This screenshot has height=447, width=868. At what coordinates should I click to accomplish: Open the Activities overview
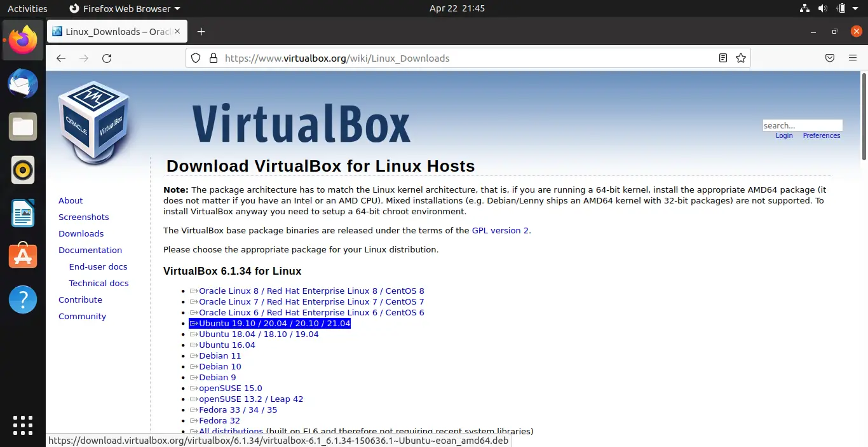pos(27,8)
